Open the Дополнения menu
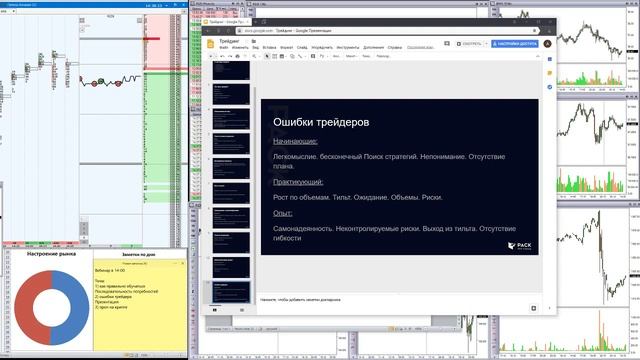 coord(373,48)
